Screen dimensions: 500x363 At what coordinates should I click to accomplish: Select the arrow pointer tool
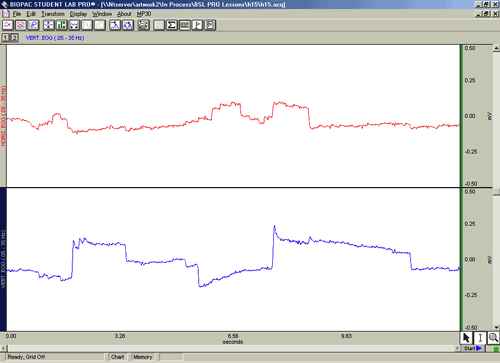coord(466,338)
